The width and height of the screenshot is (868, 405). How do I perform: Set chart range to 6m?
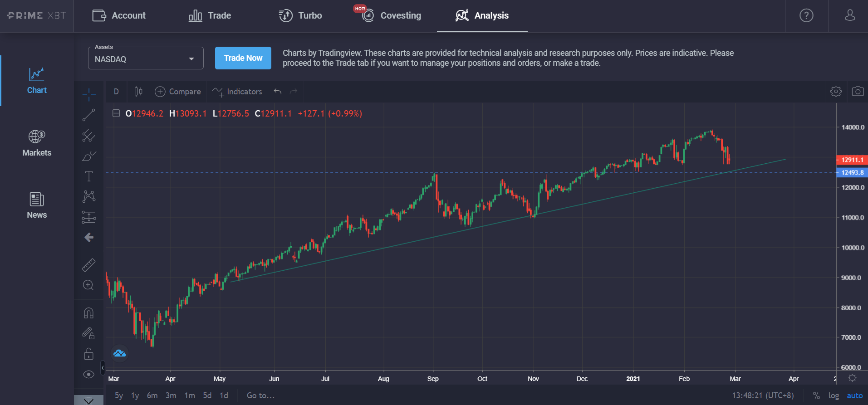(x=152, y=395)
